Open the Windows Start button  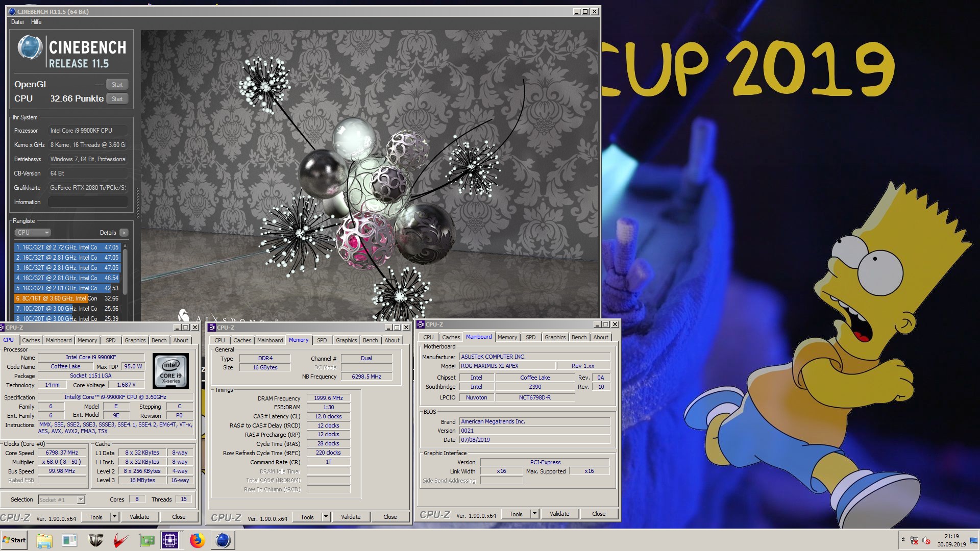click(x=14, y=540)
